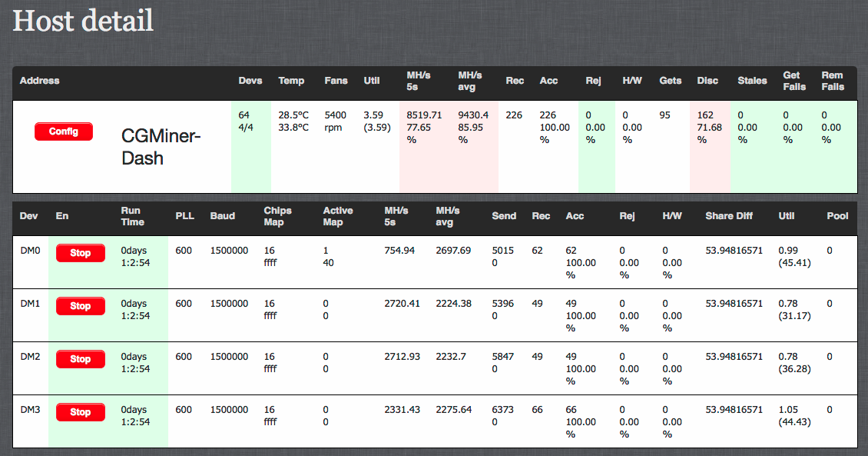The image size is (868, 456).
Task: Click DM0 hashrate 754.94
Action: tap(399, 251)
